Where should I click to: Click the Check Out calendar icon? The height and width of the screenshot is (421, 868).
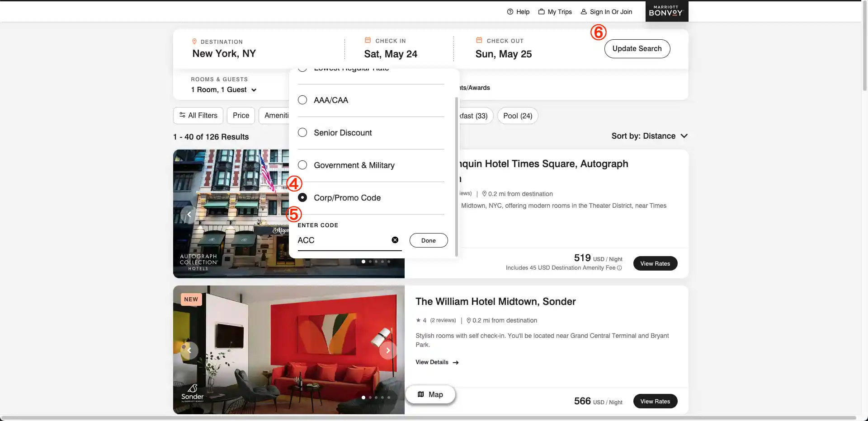click(x=479, y=40)
